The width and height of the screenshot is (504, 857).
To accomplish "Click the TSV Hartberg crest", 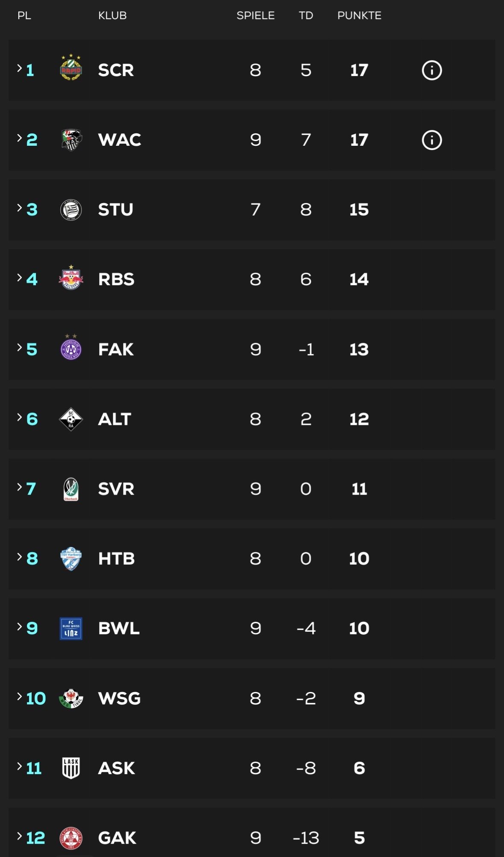I will pyautogui.click(x=71, y=559).
